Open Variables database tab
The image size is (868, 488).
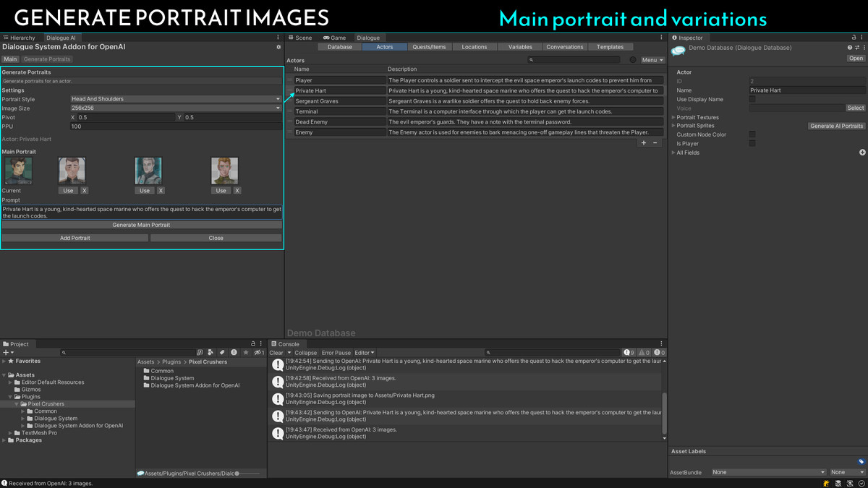(520, 47)
